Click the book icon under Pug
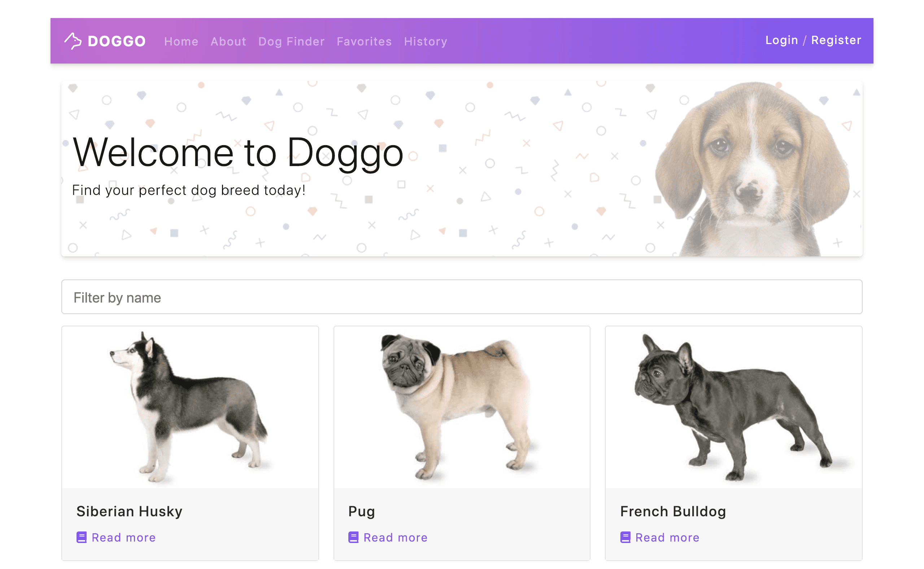 (353, 537)
